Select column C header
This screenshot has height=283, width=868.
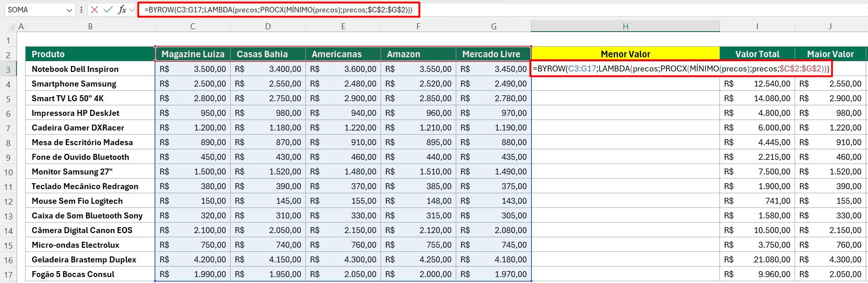coord(193,27)
